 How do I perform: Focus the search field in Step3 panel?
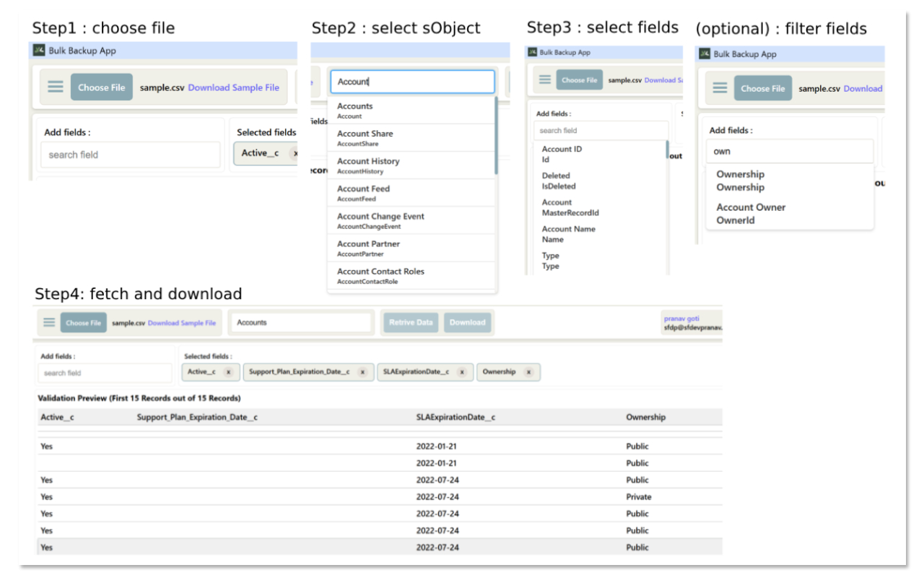pos(601,131)
